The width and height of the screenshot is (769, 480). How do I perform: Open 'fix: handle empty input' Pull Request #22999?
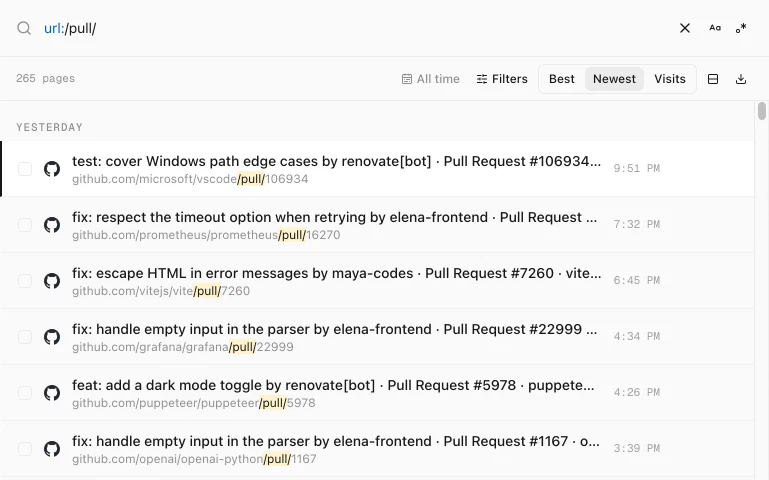click(x=334, y=329)
